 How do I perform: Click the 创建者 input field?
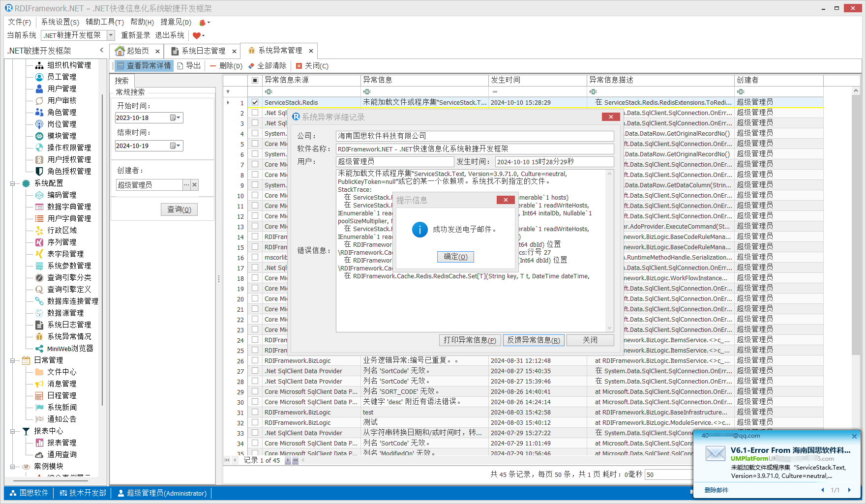(x=149, y=185)
